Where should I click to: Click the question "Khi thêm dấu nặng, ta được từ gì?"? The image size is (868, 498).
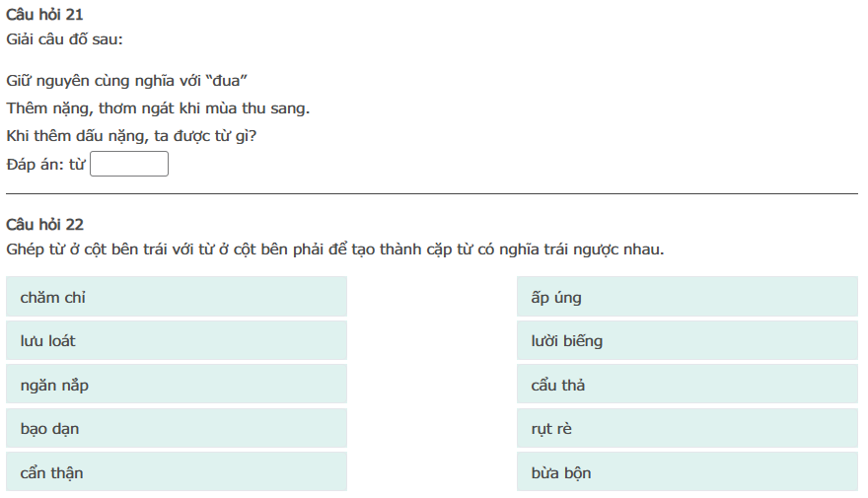[131, 136]
